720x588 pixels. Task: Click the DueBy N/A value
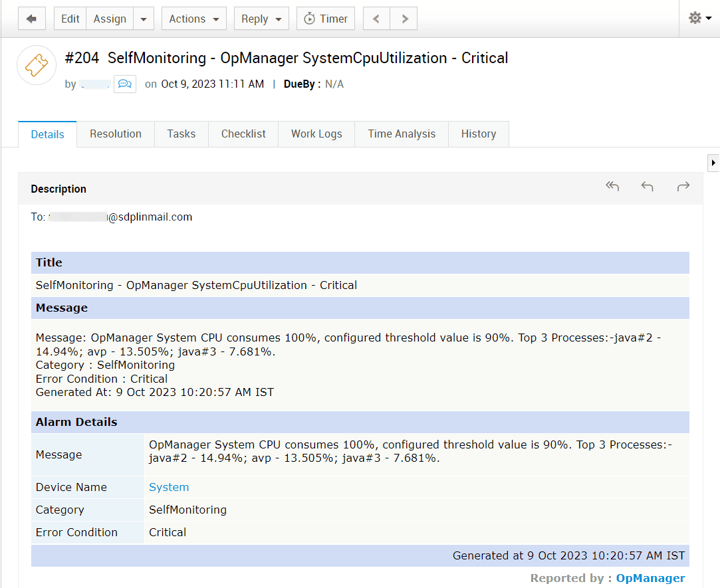pyautogui.click(x=334, y=84)
